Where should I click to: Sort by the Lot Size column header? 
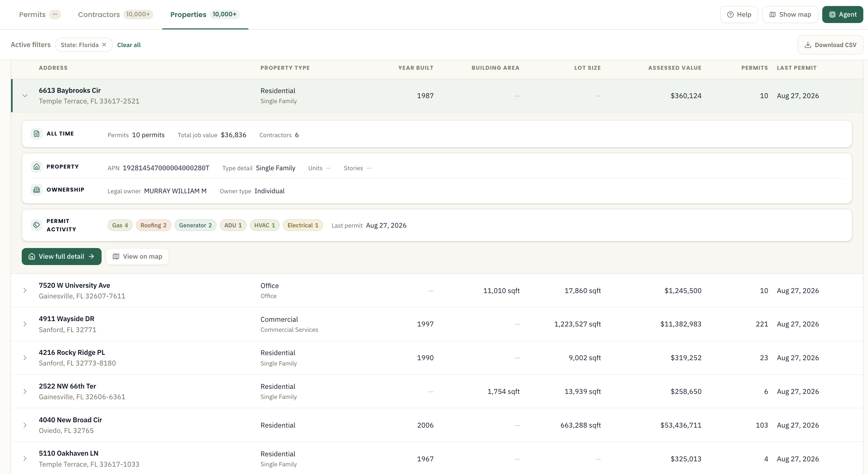[x=587, y=68]
